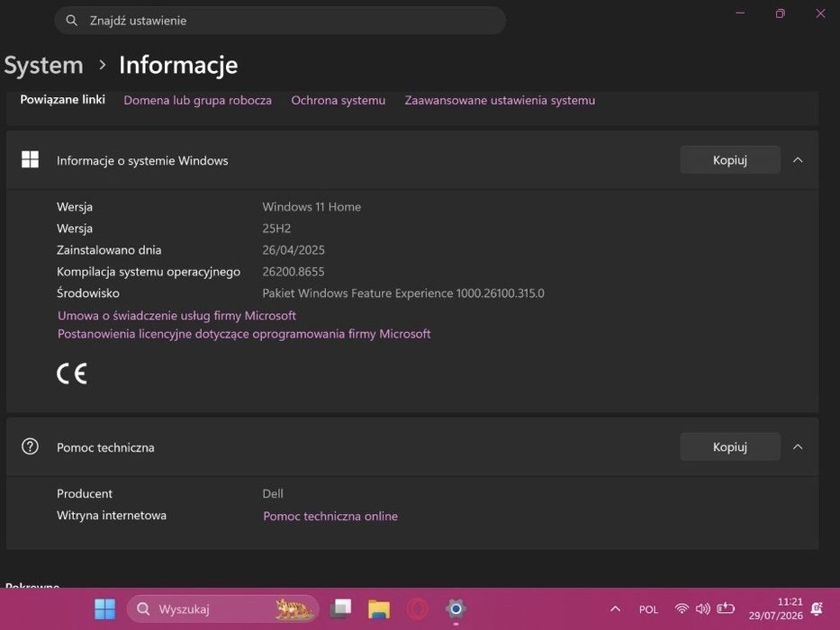The image size is (840, 630).
Task: Show hidden system tray icons
Action: coord(616,609)
